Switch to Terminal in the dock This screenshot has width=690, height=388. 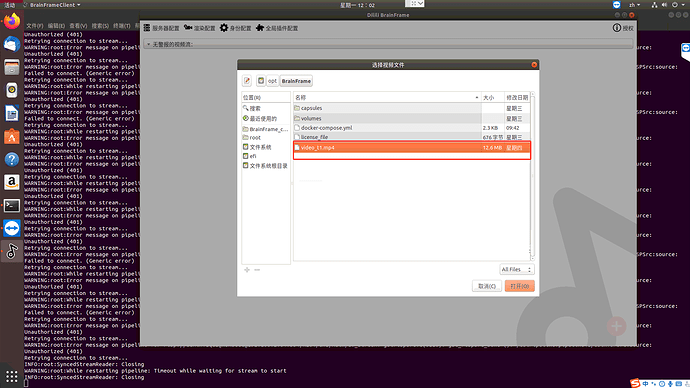[12, 205]
